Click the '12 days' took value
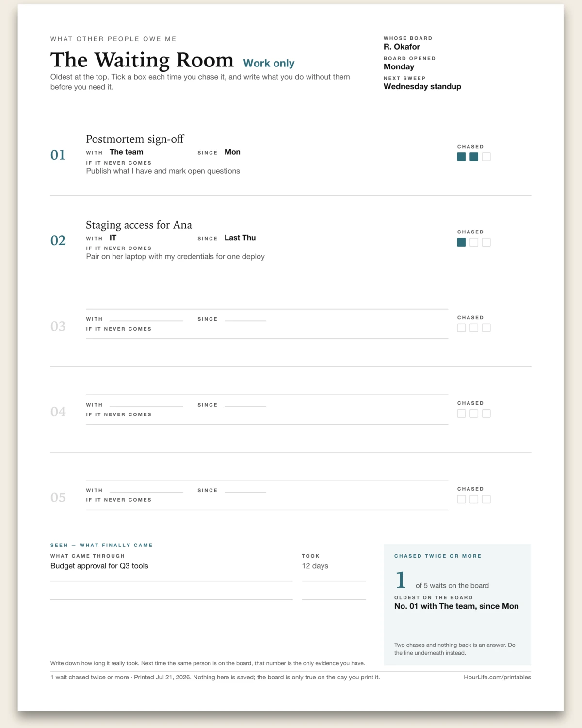Screen dimensions: 582x728 [315, 566]
